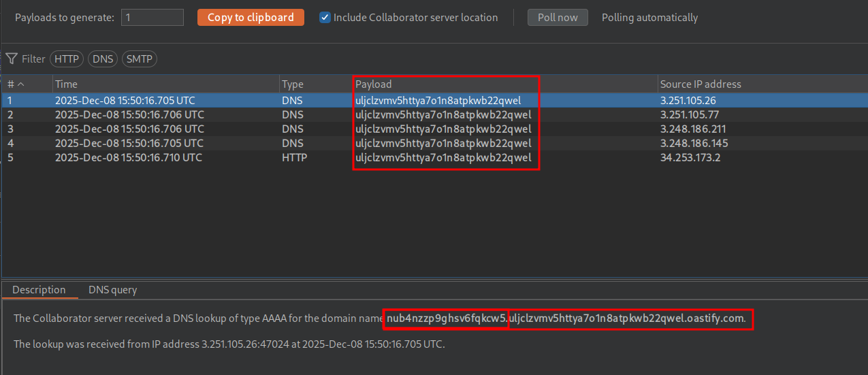868x375 pixels.
Task: Click the Payloads to generate field
Action: pyautogui.click(x=152, y=18)
